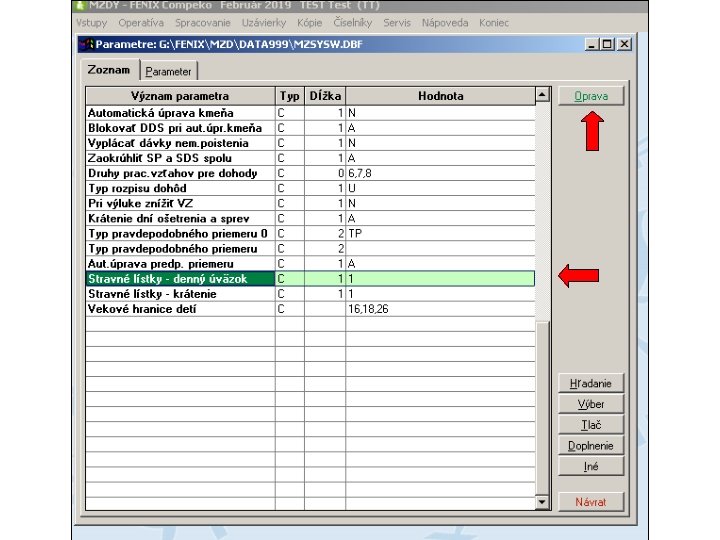Click the Oprava button
This screenshot has width=720, height=540.
tap(591, 96)
